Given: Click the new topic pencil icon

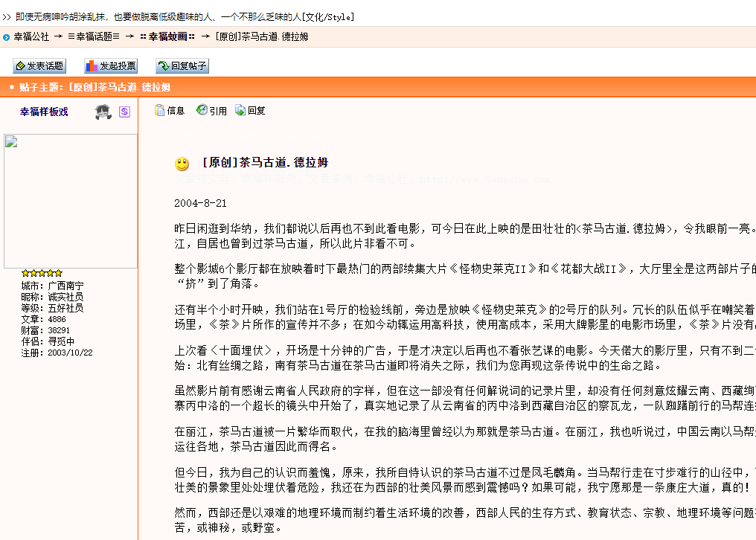Looking at the screenshot, I should pos(19,65).
